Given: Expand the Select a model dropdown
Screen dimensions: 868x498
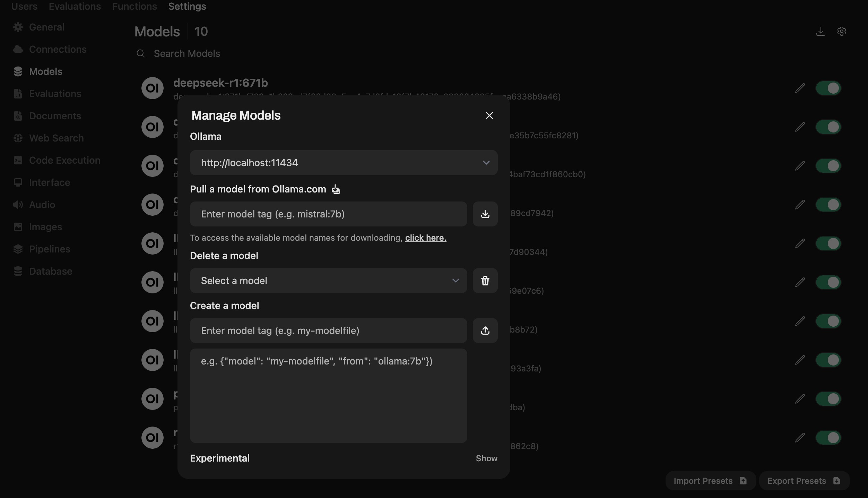Looking at the screenshot, I should 328,281.
